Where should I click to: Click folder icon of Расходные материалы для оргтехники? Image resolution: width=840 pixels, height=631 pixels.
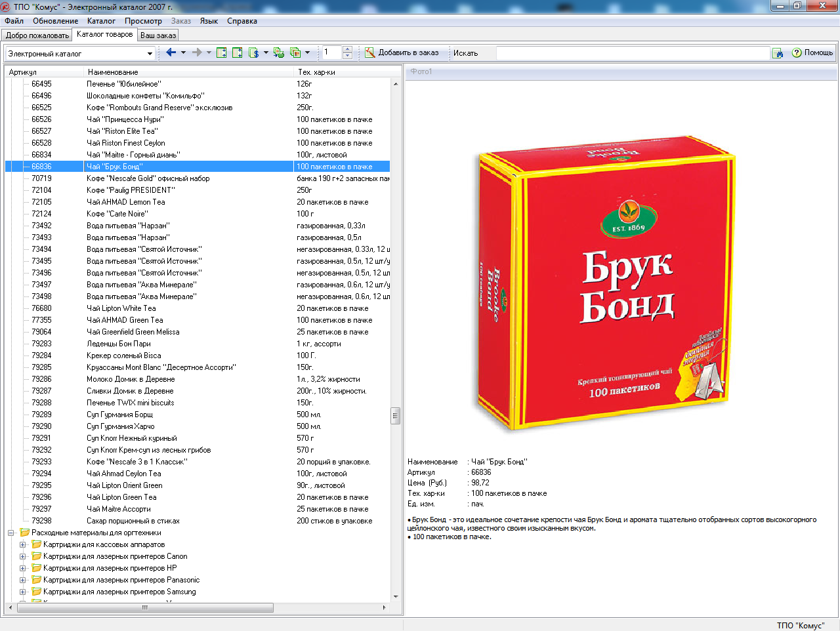coord(25,533)
